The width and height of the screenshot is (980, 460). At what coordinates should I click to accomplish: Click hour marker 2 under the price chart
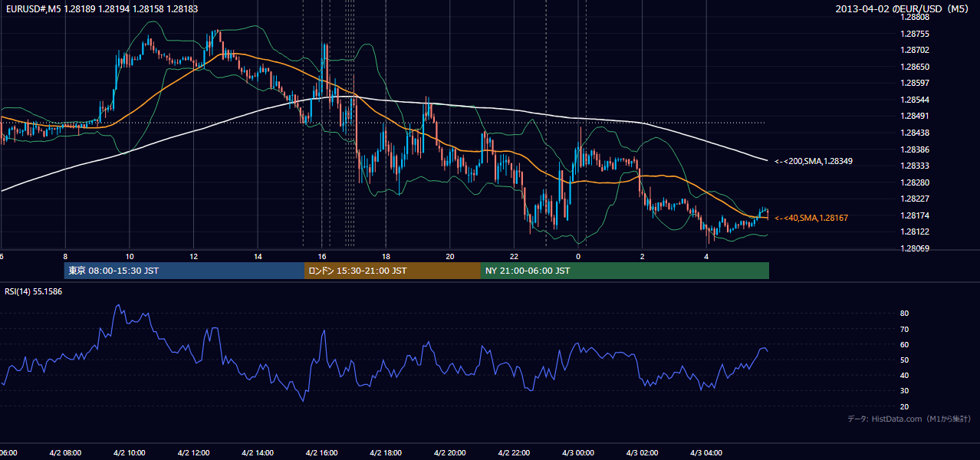coord(642,257)
